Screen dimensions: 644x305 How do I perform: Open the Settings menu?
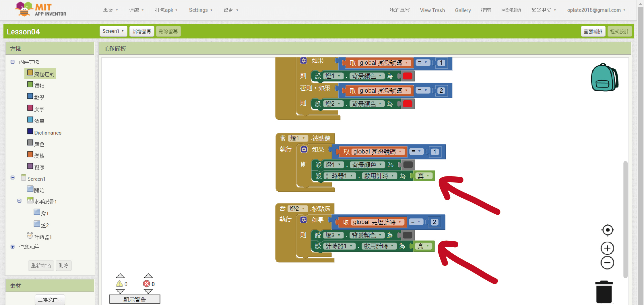201,10
